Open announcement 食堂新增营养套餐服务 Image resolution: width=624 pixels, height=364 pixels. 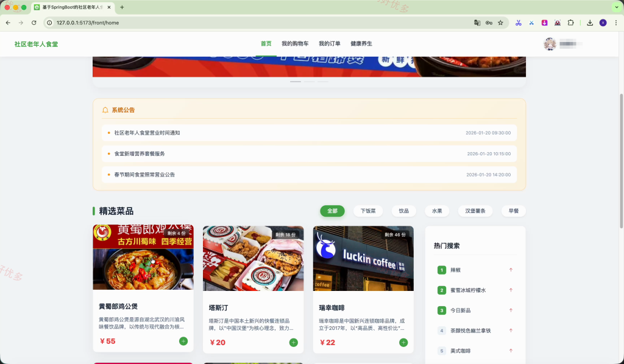pos(309,154)
